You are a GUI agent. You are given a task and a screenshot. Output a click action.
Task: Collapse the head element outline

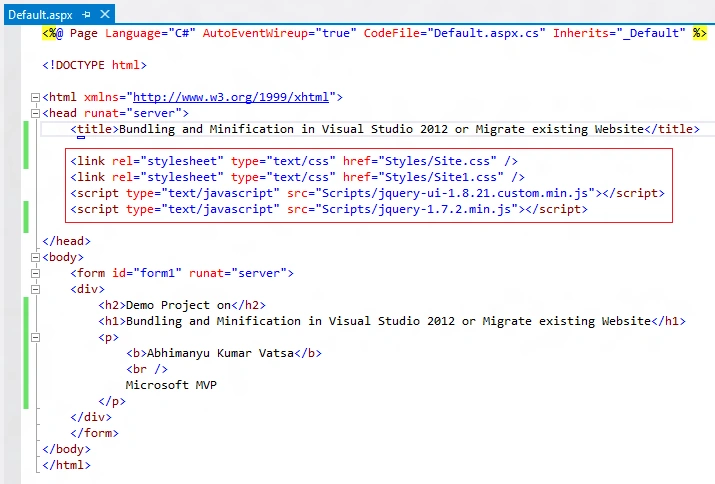pyautogui.click(x=35, y=113)
